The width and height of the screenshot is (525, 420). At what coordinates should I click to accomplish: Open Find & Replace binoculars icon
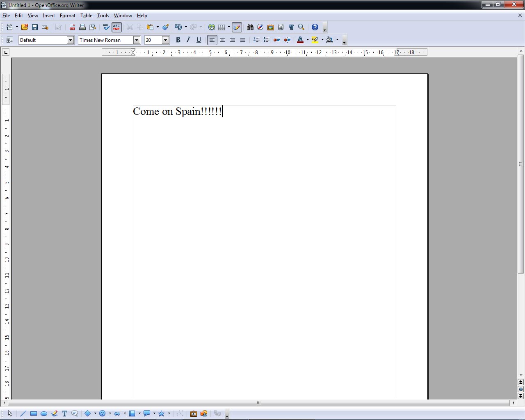(x=250, y=27)
